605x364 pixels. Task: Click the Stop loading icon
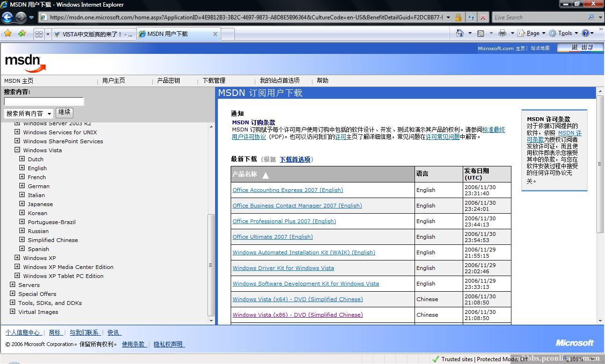click(x=483, y=17)
